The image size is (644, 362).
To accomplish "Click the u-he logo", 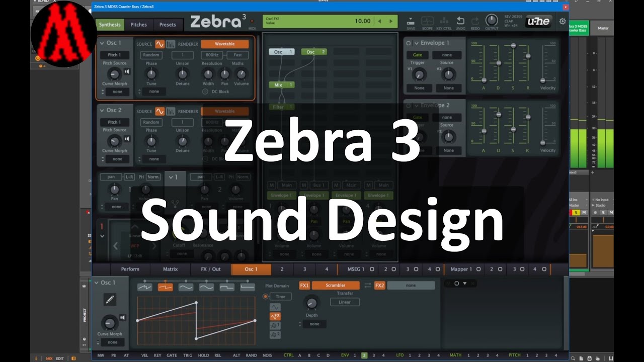I will 538,21.
